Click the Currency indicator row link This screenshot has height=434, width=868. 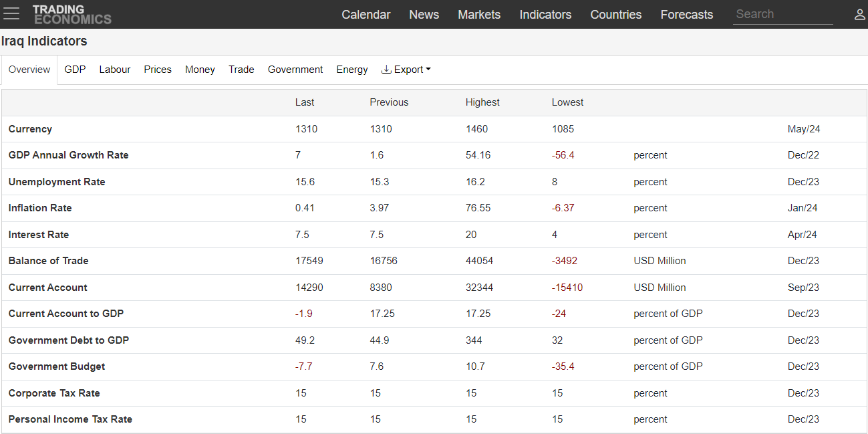point(30,129)
